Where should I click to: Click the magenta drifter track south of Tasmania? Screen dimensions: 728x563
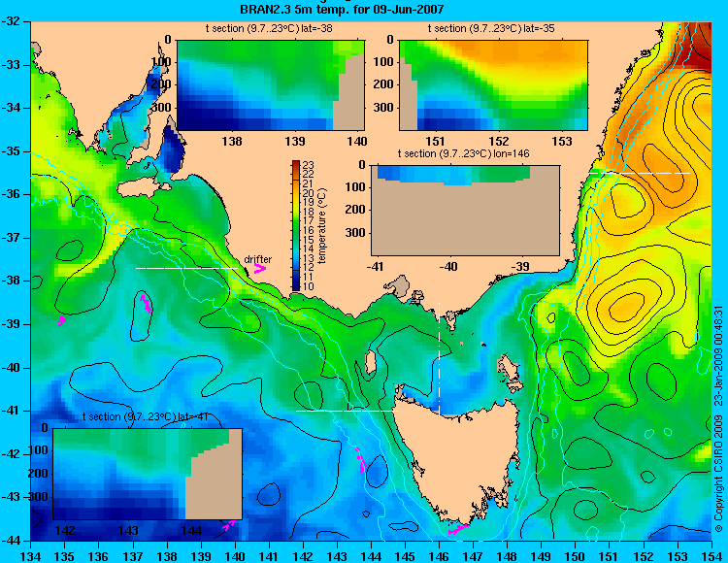(x=460, y=529)
